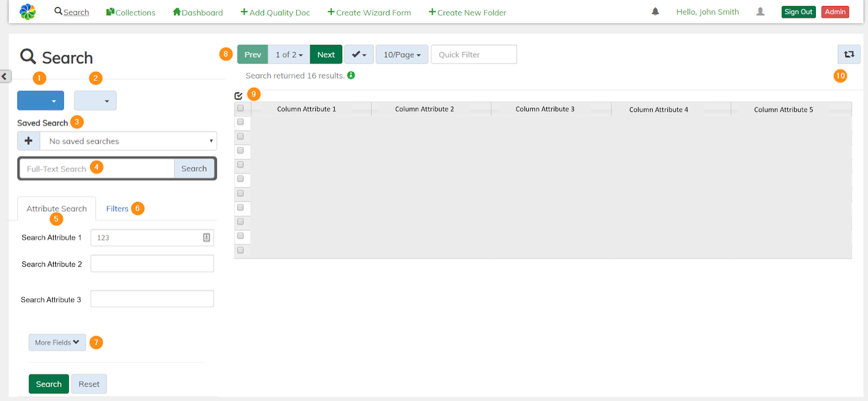This screenshot has height=401, width=868.
Task: Open the 10/Page dropdown
Action: pos(401,55)
